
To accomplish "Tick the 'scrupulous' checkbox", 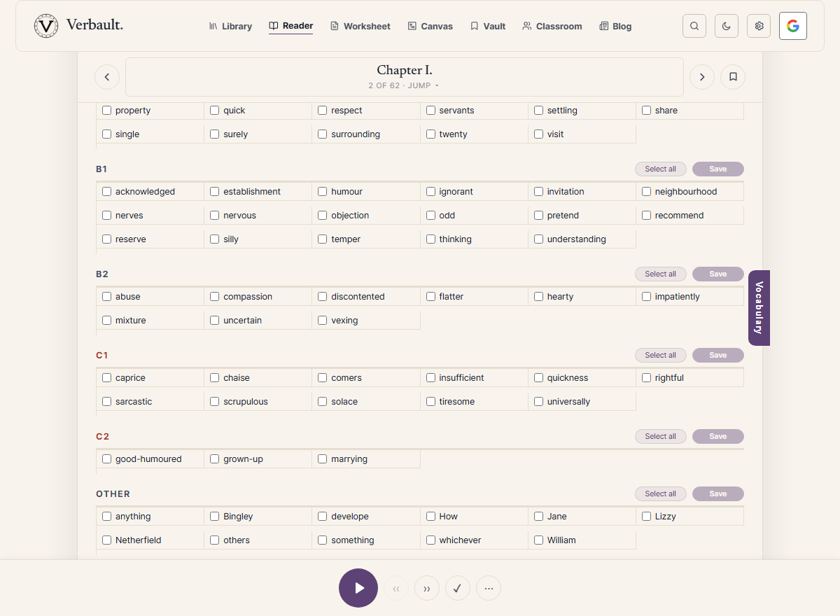I will click(x=215, y=401).
